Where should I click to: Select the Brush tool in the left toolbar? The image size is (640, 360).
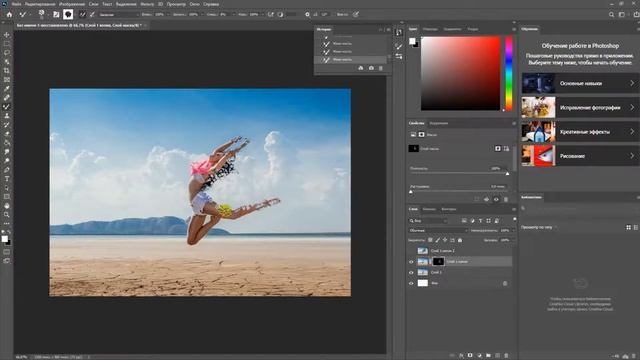pos(7,107)
